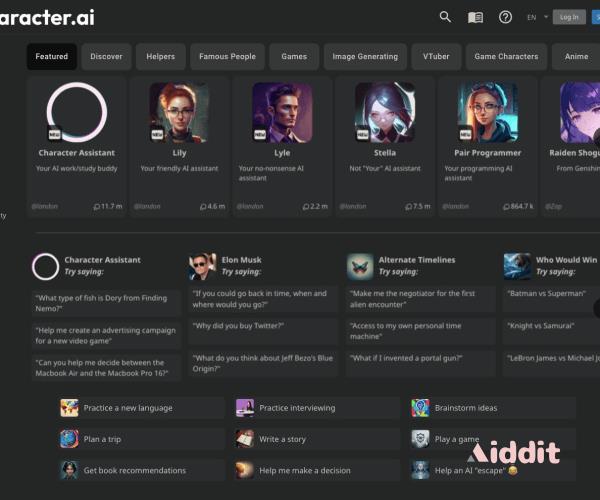Open Stella's avatar card
600x500 pixels.
tap(385, 112)
